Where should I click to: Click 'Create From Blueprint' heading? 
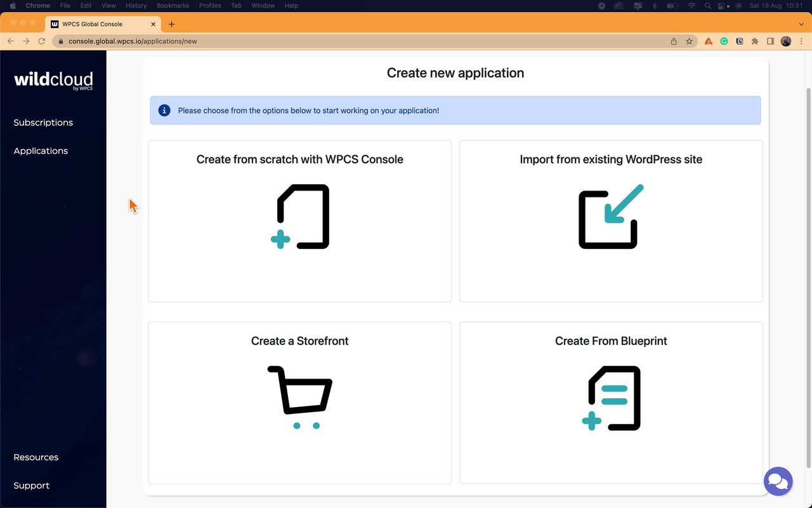pos(611,341)
